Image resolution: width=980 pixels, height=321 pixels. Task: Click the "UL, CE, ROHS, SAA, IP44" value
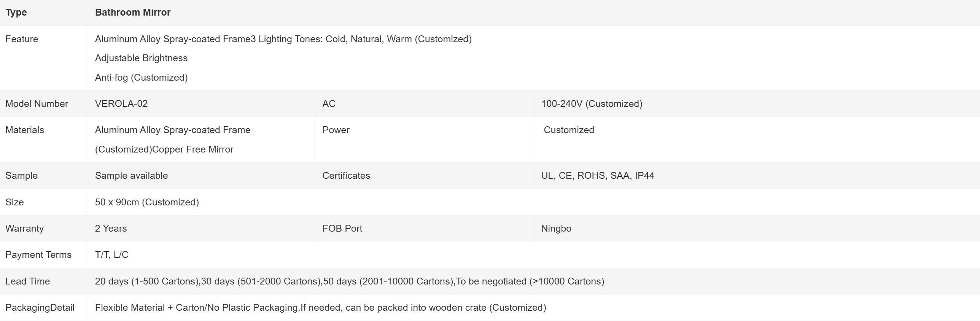(597, 176)
